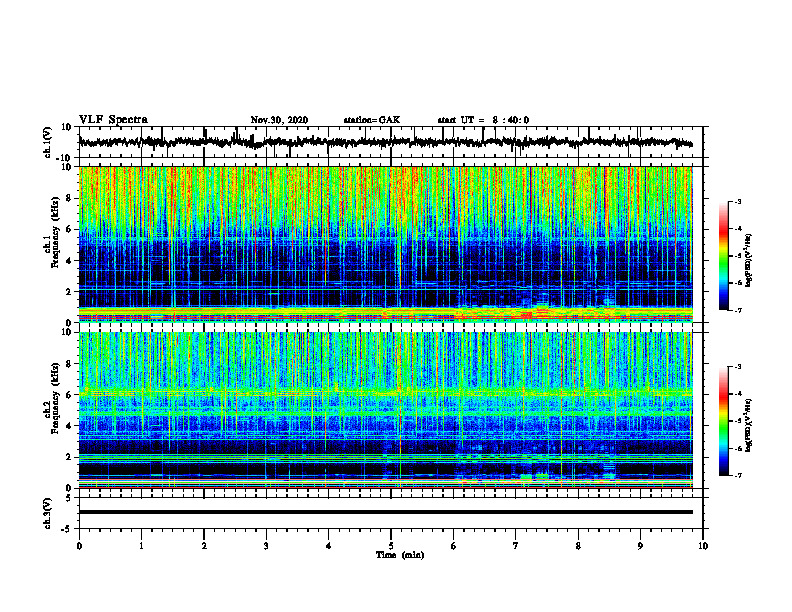Click inside the ch.1 spectrogram panel
This screenshot has height=612, width=792.
[x=386, y=244]
